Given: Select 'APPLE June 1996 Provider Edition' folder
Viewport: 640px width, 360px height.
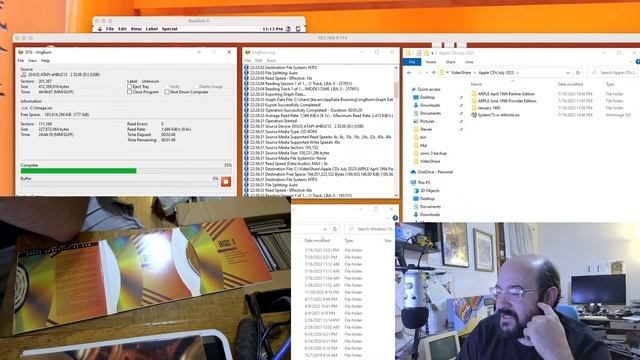Looking at the screenshot, I should [507, 101].
